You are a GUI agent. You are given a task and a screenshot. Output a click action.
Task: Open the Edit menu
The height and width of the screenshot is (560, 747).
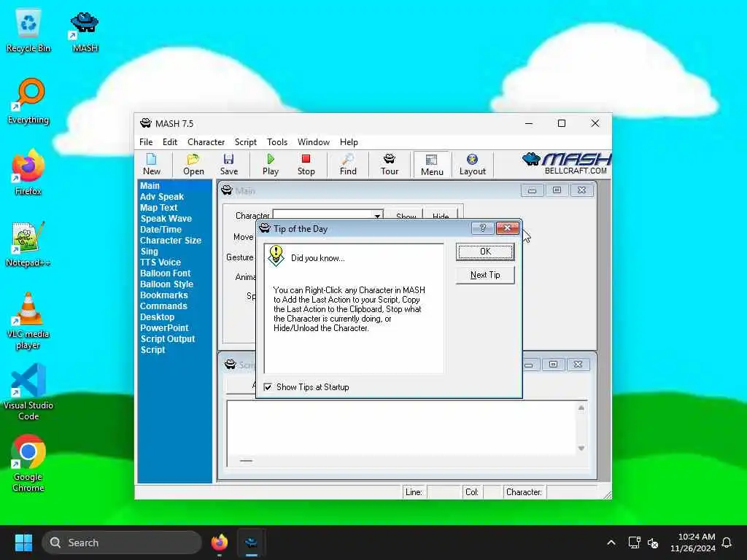[169, 142]
